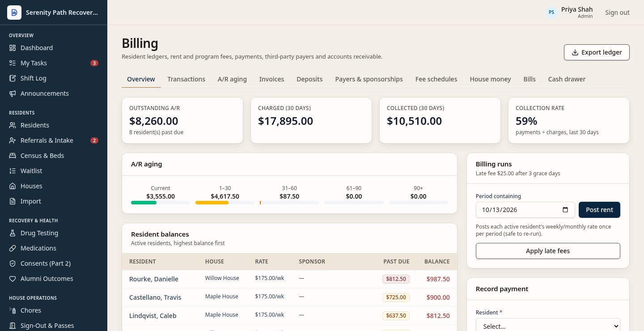Click the My Tasks checklist icon
The width and height of the screenshot is (644, 331).
pyautogui.click(x=13, y=63)
